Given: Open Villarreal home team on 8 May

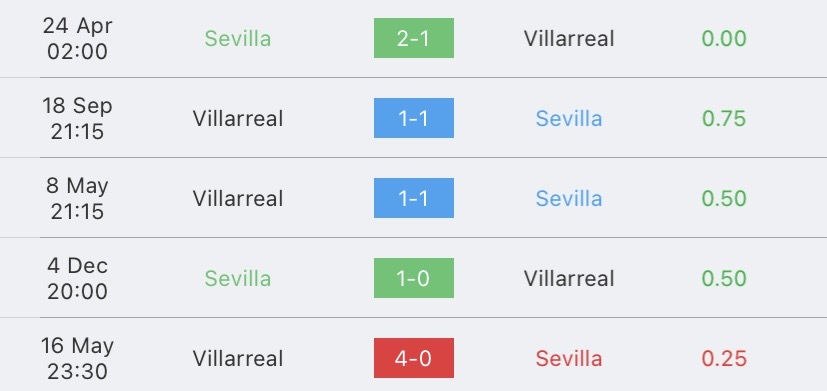Looking at the screenshot, I should pos(238,198).
